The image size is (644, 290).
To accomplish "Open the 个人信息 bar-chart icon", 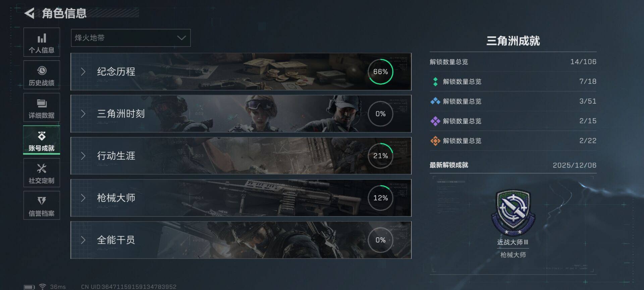I will click(x=42, y=38).
